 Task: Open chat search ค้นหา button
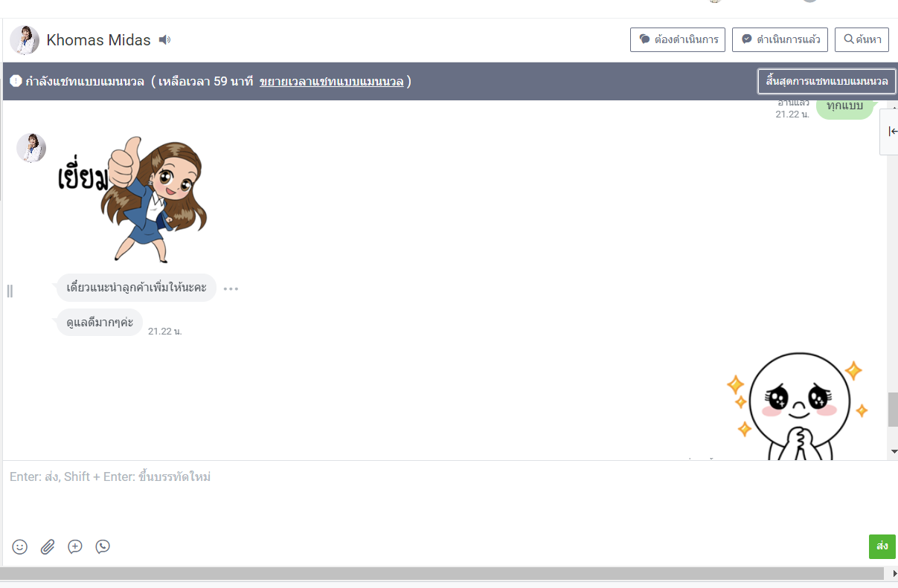(x=862, y=39)
